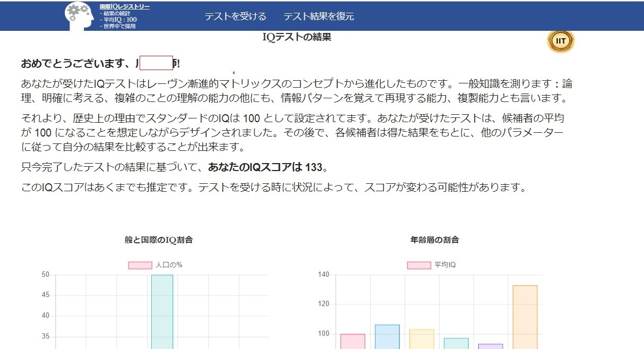Open the テストを受ける menu item
644x349 pixels.
coord(236,16)
